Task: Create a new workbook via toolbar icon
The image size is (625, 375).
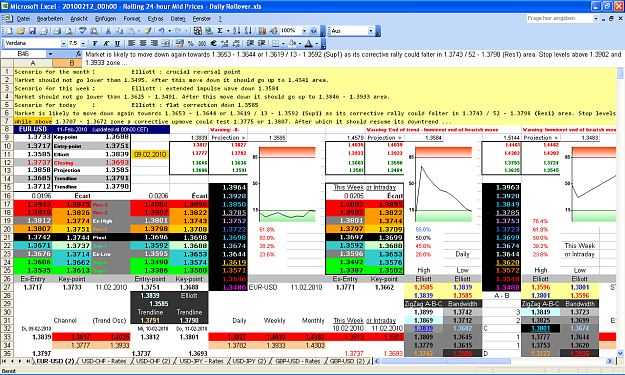Action: point(9,31)
